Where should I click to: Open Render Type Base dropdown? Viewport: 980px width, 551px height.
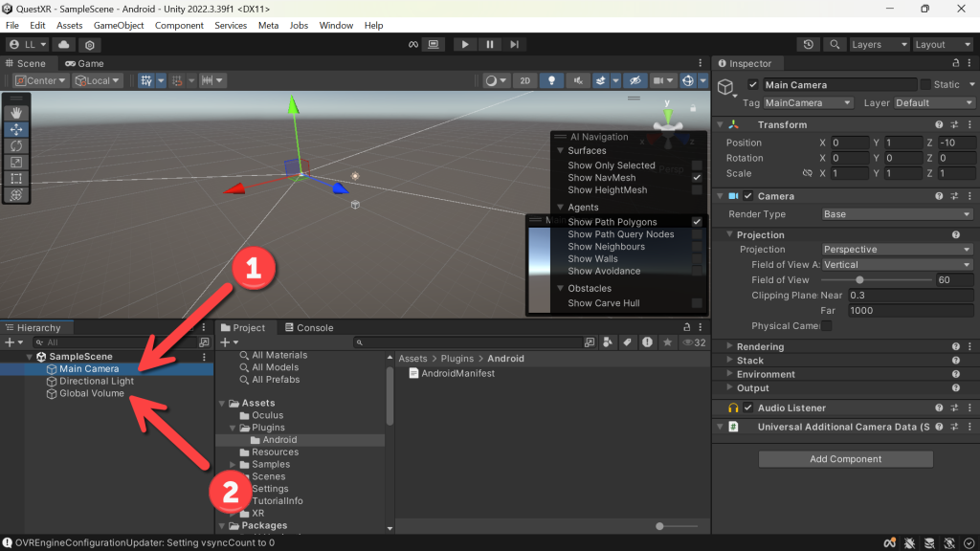(x=897, y=214)
